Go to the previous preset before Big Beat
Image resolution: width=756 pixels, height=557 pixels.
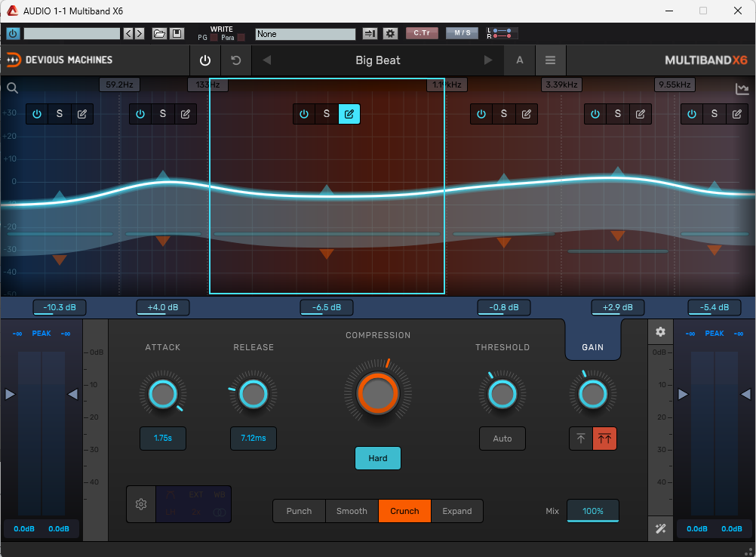(266, 60)
